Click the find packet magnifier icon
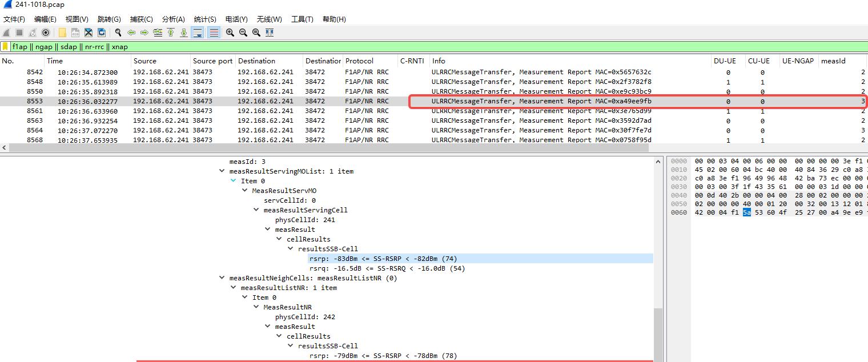 pos(118,33)
